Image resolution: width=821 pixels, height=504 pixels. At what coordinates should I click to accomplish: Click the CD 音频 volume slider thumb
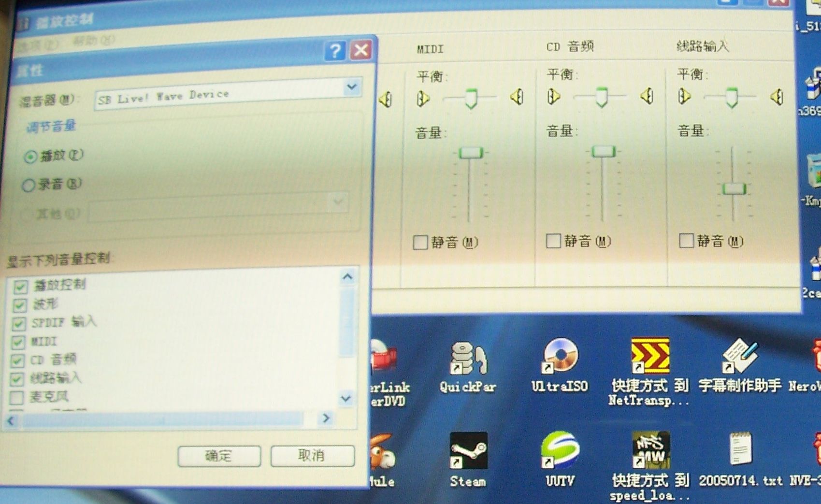(603, 151)
